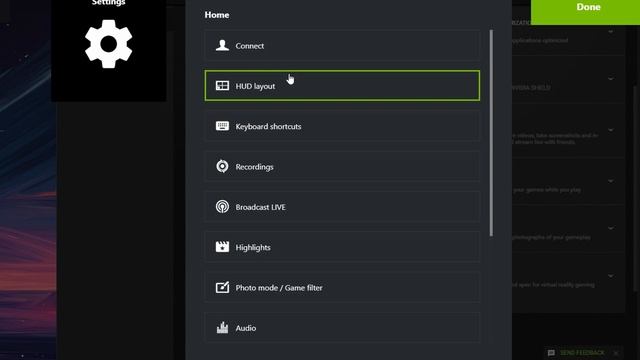Open the Audio settings row
The height and width of the screenshot is (360, 640).
click(342, 328)
